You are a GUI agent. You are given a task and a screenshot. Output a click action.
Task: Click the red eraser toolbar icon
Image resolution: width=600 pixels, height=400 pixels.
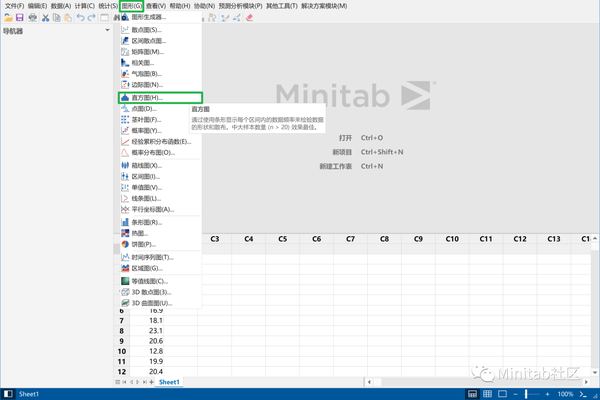249,18
